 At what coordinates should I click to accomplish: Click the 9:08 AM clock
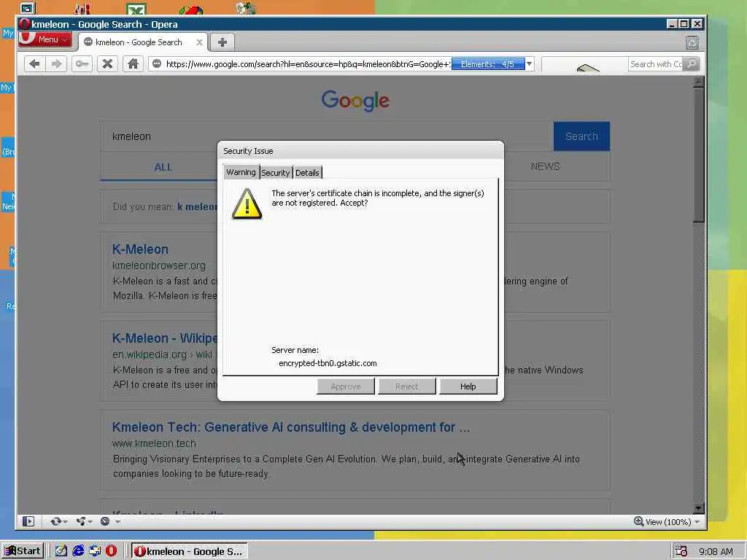coord(716,551)
